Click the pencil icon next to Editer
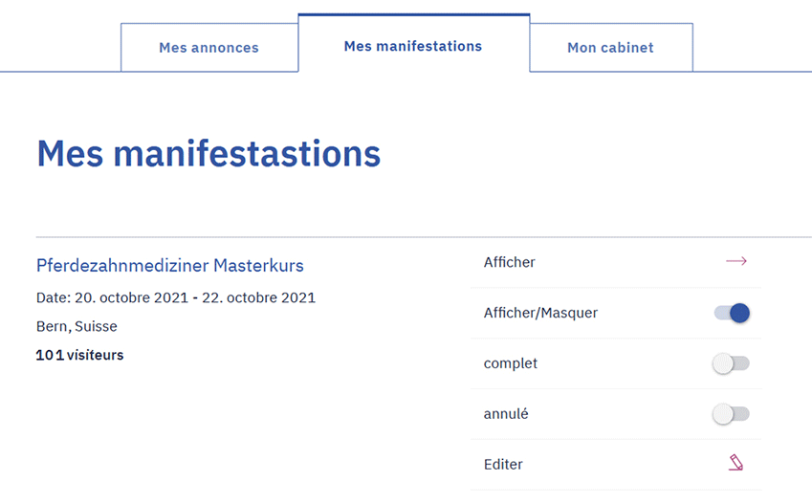The height and width of the screenshot is (504, 812). 735,464
